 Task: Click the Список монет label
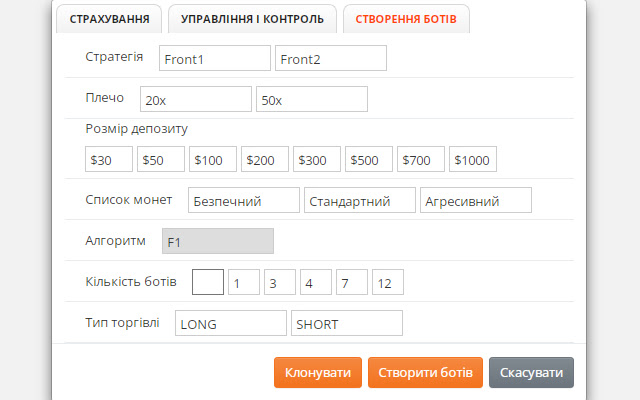pyautogui.click(x=129, y=200)
